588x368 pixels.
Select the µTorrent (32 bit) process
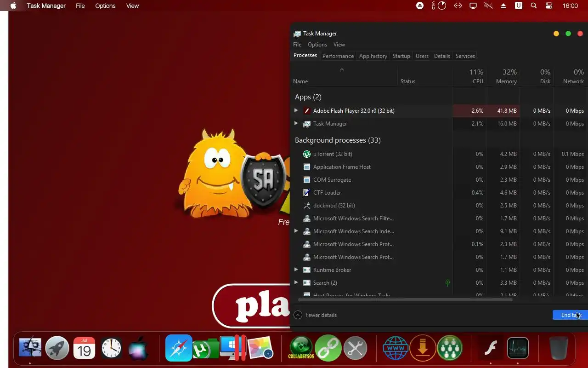pyautogui.click(x=440, y=154)
